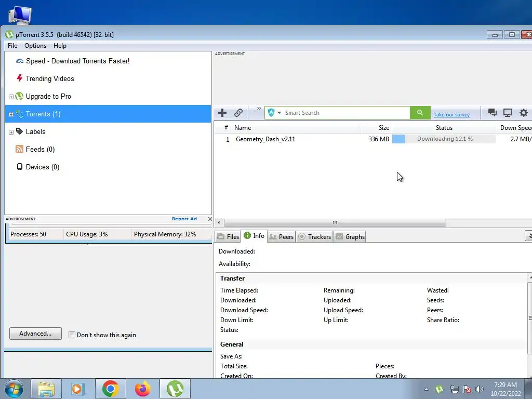Click the remote monitor icon in toolbar
This screenshot has width=532, height=399.
point(508,113)
